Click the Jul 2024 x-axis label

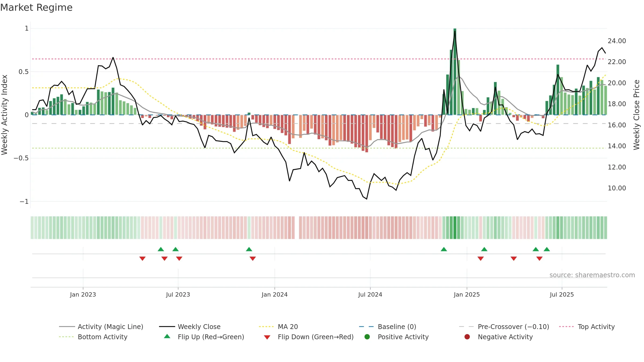pyautogui.click(x=370, y=294)
